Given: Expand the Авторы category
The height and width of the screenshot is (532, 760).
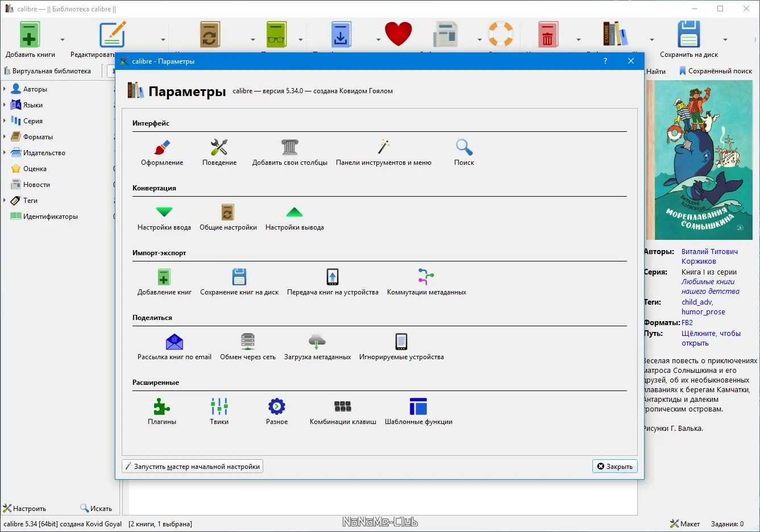Looking at the screenshot, I should (5, 89).
